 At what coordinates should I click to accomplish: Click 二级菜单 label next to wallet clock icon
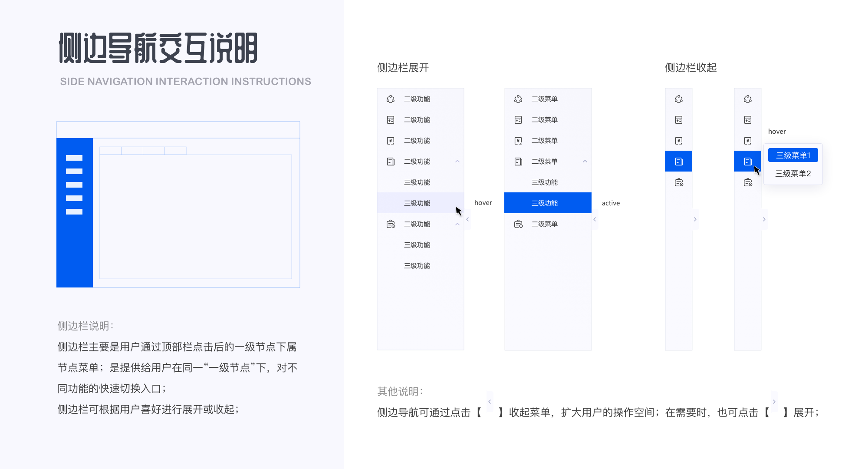coord(545,224)
